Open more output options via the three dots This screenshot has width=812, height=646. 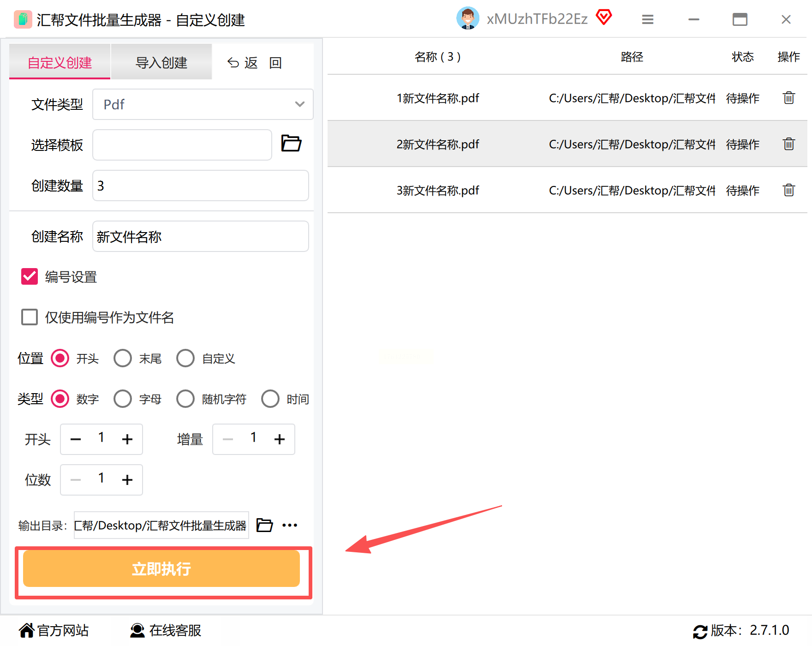tap(290, 525)
